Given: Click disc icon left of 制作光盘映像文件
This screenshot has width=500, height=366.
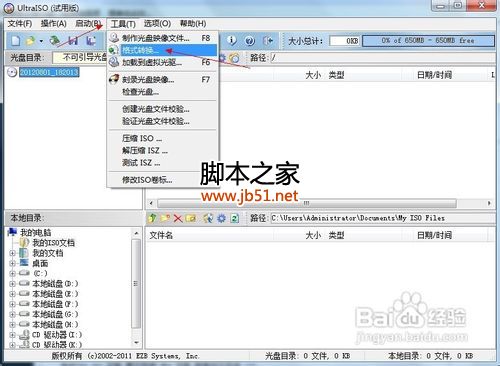Looking at the screenshot, I should (114, 38).
